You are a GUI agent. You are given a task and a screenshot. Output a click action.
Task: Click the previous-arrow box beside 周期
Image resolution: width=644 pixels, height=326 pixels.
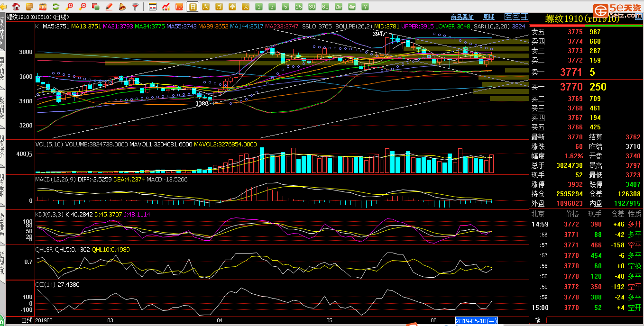point(507,17)
